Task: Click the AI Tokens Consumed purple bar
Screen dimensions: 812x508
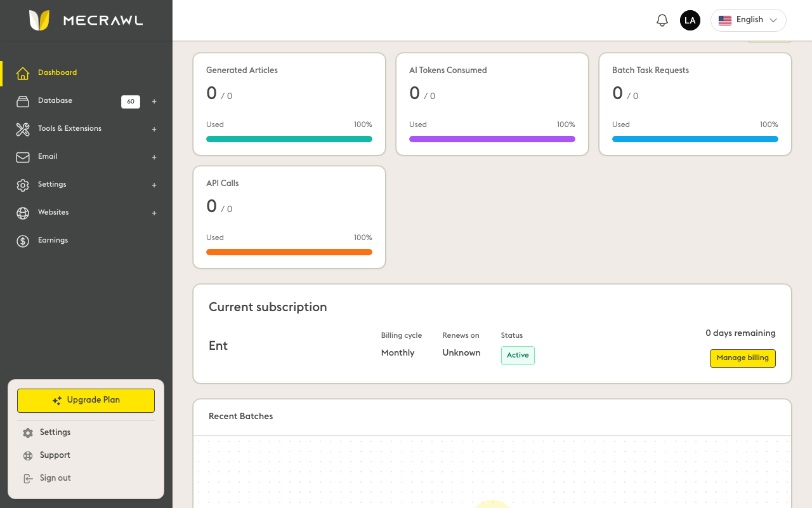Action: pos(492,139)
